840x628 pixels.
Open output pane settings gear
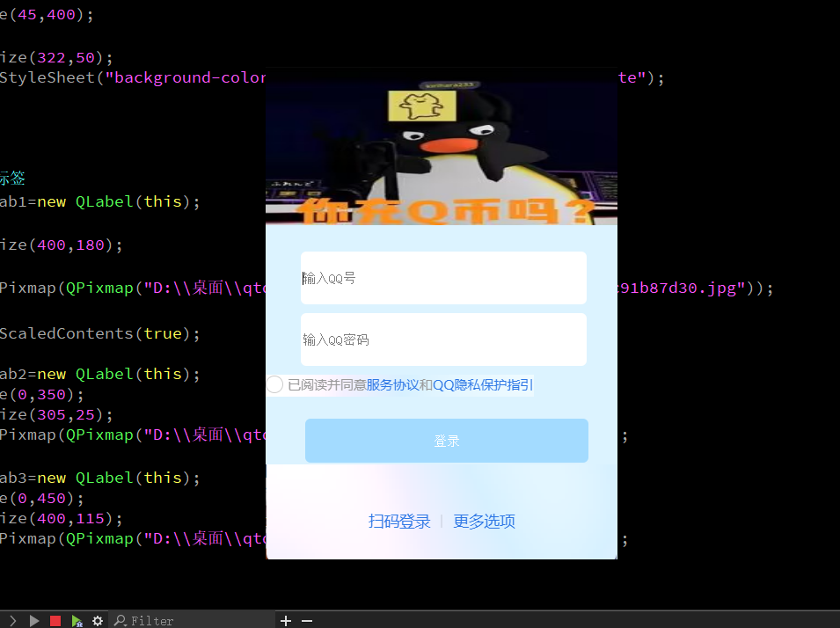(98, 621)
